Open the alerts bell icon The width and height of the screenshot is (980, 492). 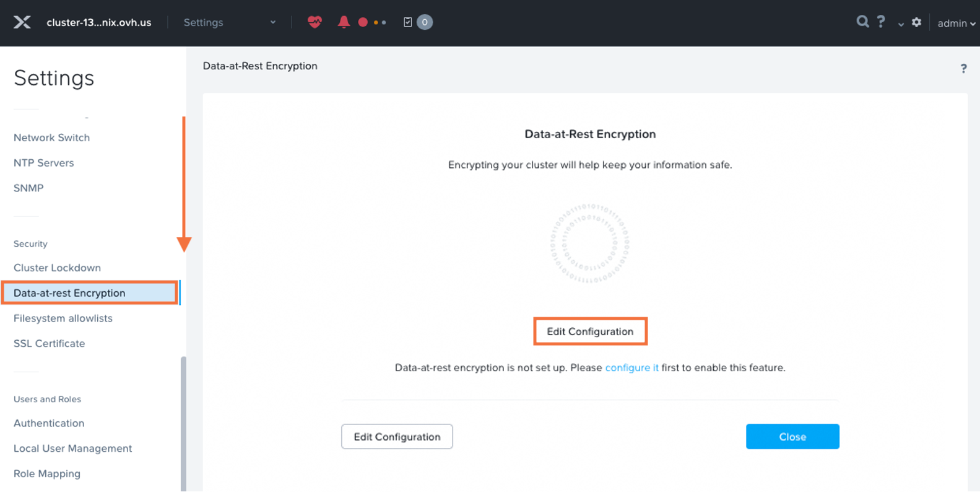pos(344,22)
